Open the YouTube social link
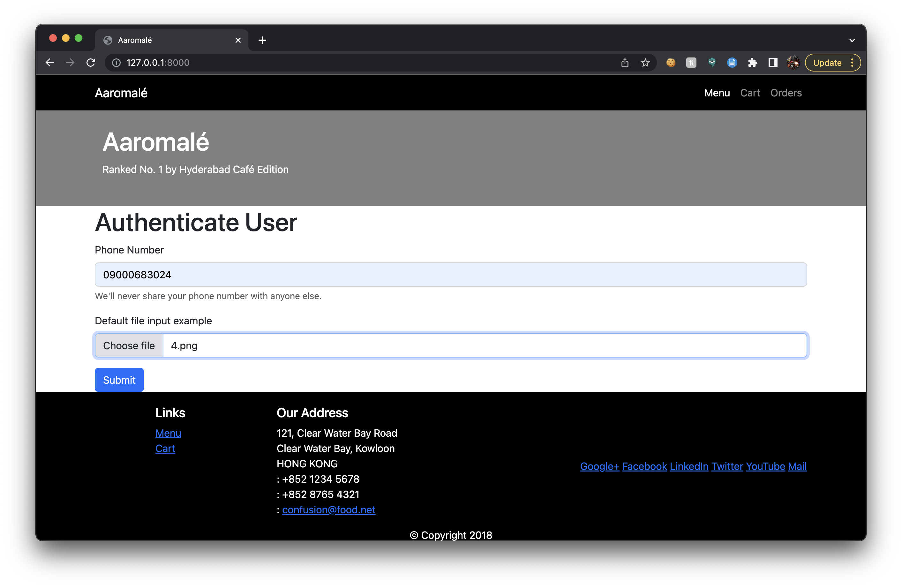Screen dimensions: 902x588 [765, 466]
